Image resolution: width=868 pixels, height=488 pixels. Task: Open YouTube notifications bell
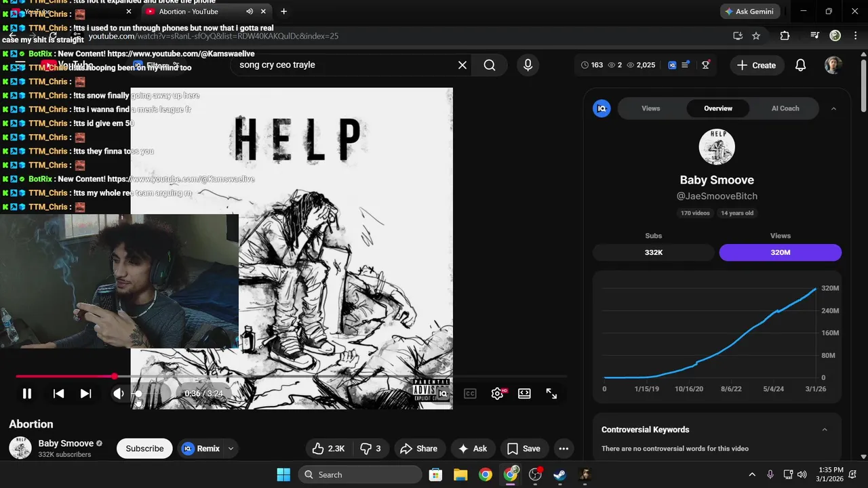[801, 65]
